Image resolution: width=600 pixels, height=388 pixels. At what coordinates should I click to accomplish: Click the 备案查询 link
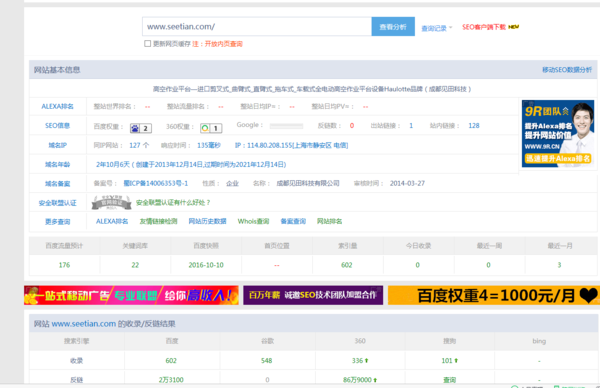click(293, 221)
